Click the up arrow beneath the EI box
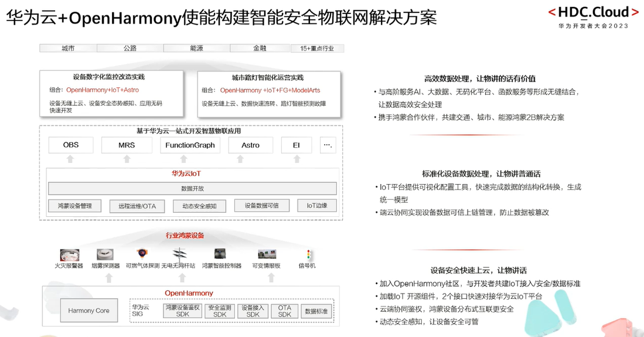This screenshot has width=644, height=337. click(x=297, y=159)
